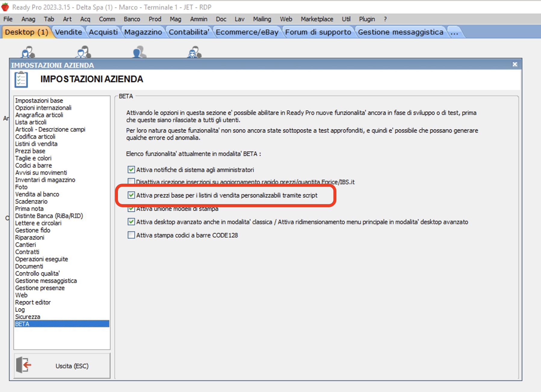Viewport: 541px width, 392px height.
Task: Open the Mag menu
Action: (175, 19)
